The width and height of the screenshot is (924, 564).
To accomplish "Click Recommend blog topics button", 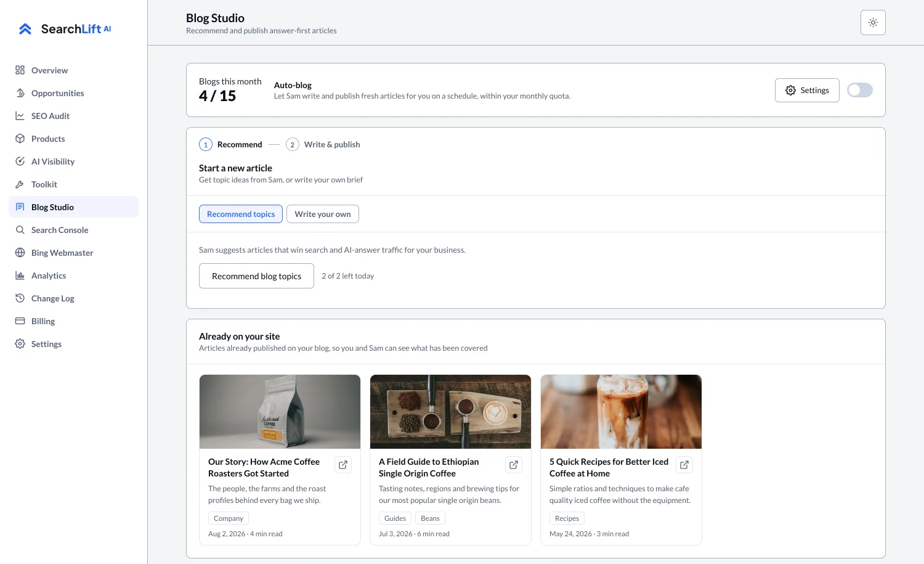I will [x=256, y=276].
